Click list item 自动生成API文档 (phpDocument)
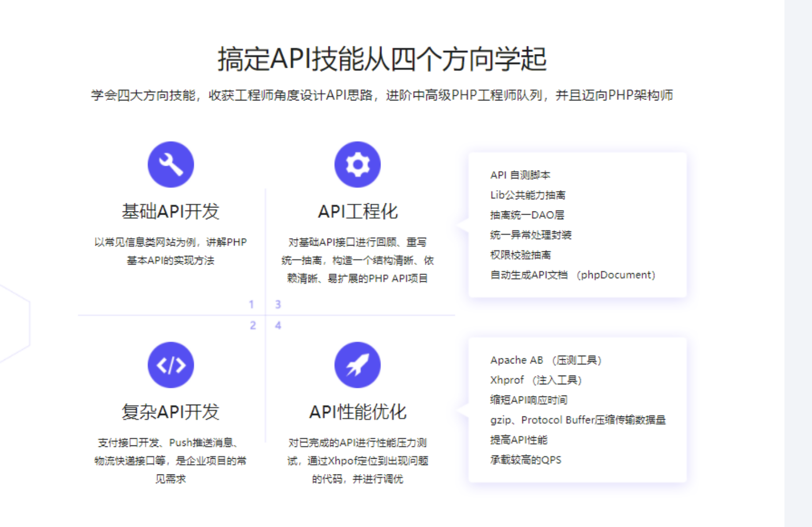This screenshot has height=527, width=812. (573, 275)
